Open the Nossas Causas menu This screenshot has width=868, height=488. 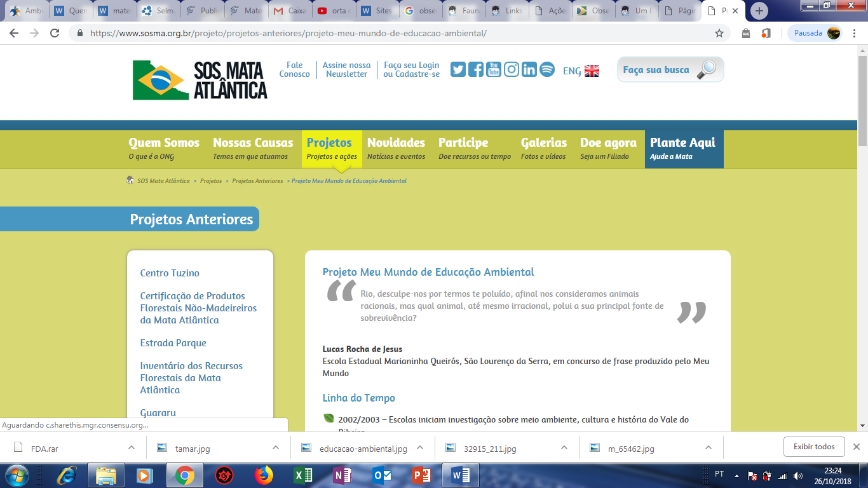click(253, 149)
